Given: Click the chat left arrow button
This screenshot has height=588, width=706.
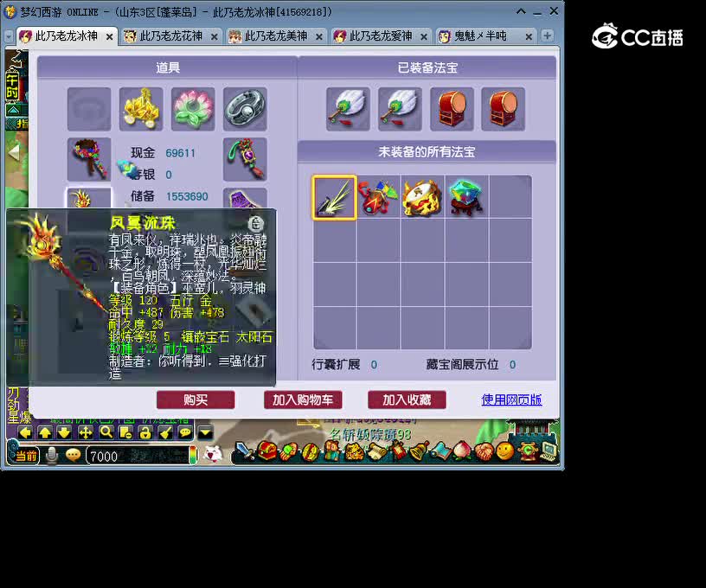Looking at the screenshot, I should click(x=25, y=433).
